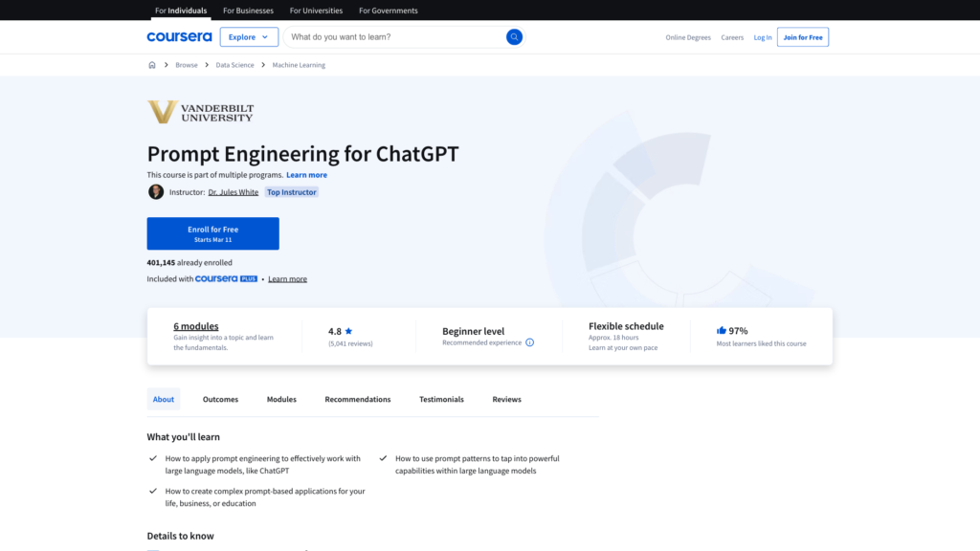Image resolution: width=980 pixels, height=551 pixels.
Task: Click the Dr. Jules White instructor link
Action: coord(234,192)
